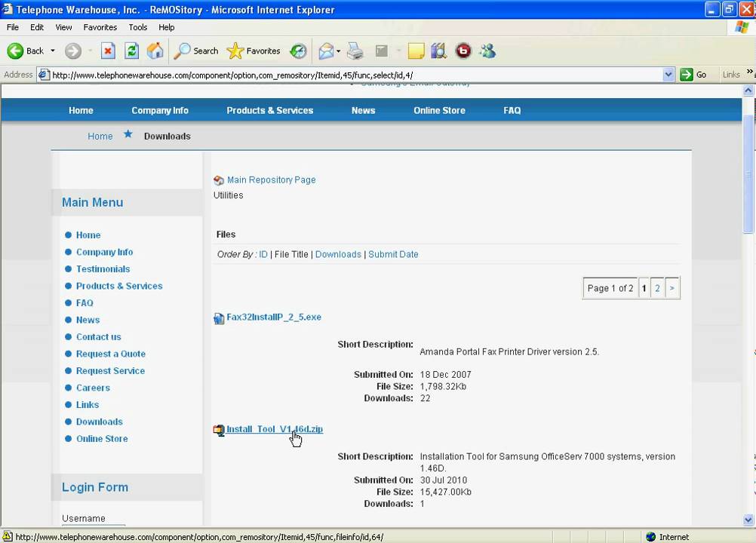Image resolution: width=756 pixels, height=543 pixels.
Task: Click the Research book icon
Action: pyautogui.click(x=439, y=51)
